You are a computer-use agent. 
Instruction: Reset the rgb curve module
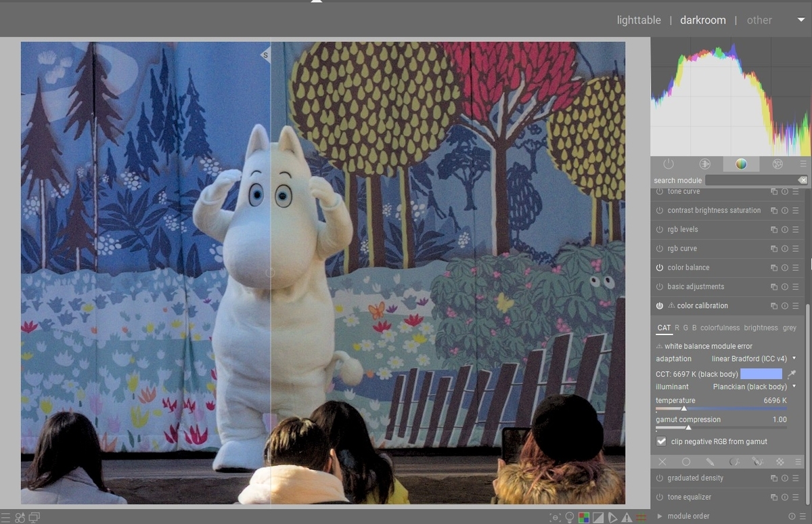coord(785,248)
